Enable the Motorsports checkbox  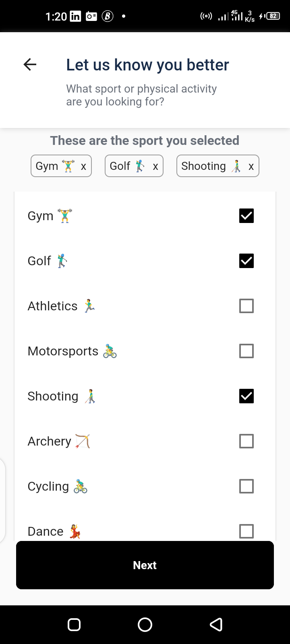pos(246,351)
